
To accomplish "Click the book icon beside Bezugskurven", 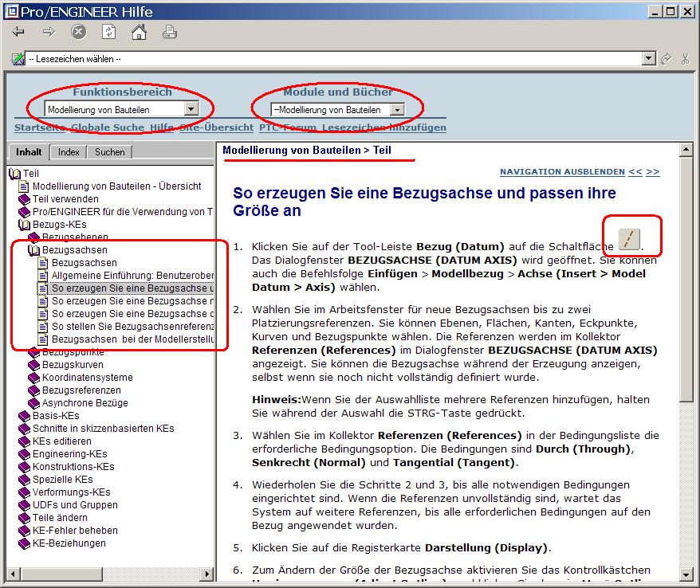I will pos(34,365).
